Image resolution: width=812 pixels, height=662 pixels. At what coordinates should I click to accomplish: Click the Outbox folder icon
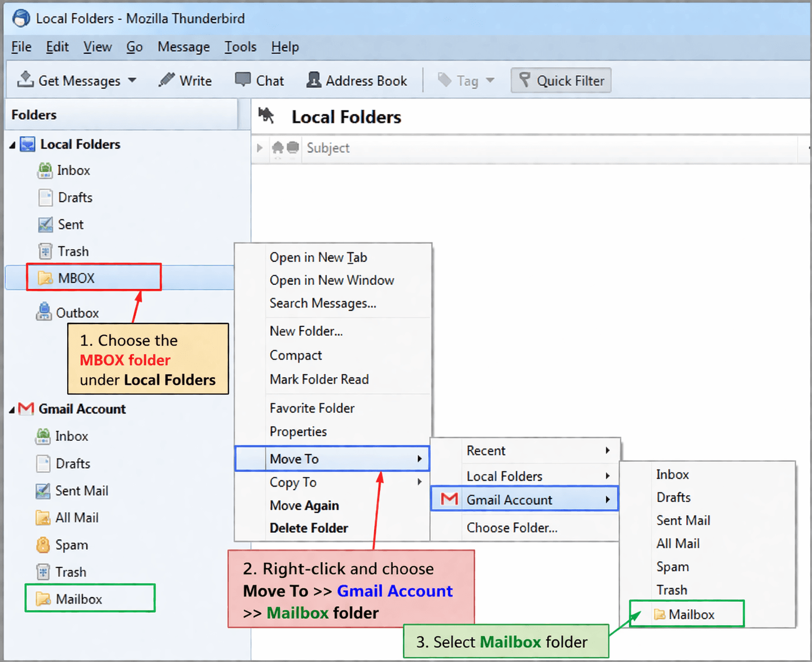(44, 312)
